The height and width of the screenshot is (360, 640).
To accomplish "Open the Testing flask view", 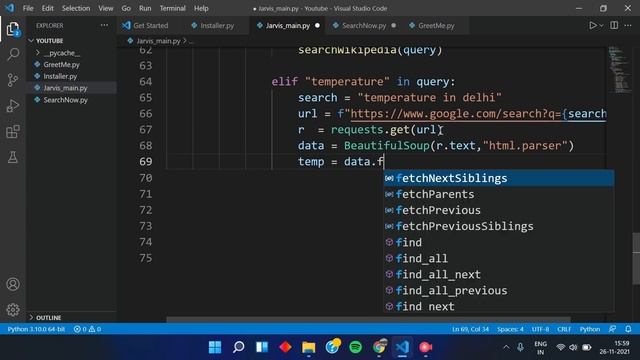I will click(13, 158).
